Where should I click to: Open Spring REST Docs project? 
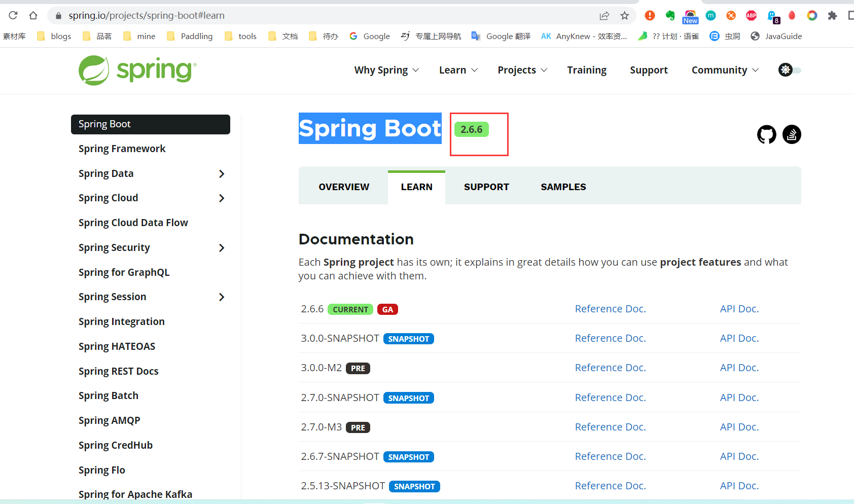pyautogui.click(x=118, y=371)
